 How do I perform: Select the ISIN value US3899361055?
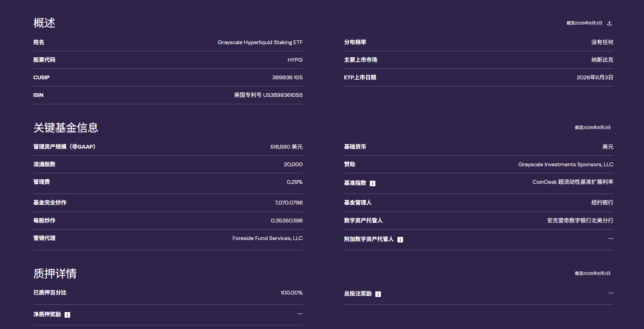(x=283, y=95)
